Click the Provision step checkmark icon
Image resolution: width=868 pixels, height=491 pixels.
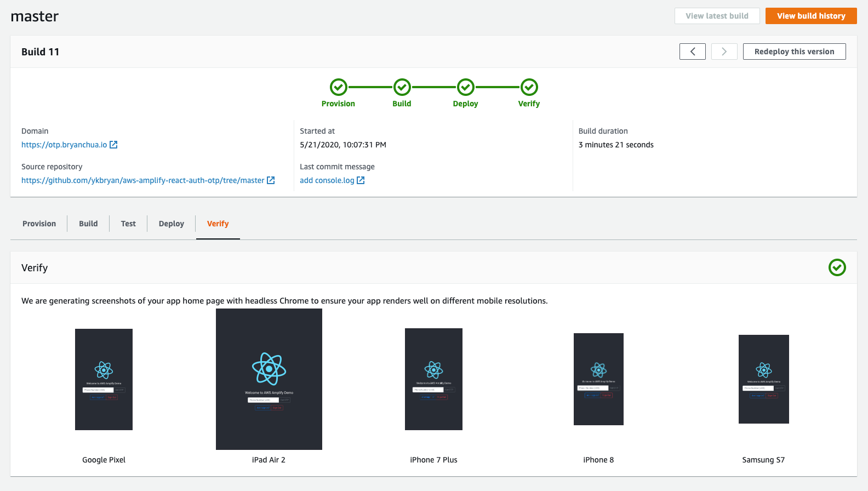(x=338, y=87)
